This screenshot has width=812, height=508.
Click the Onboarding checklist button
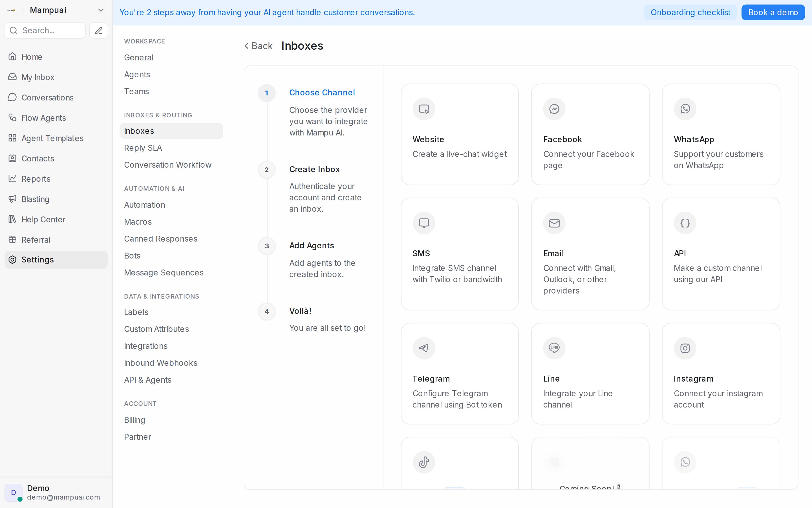click(x=690, y=12)
